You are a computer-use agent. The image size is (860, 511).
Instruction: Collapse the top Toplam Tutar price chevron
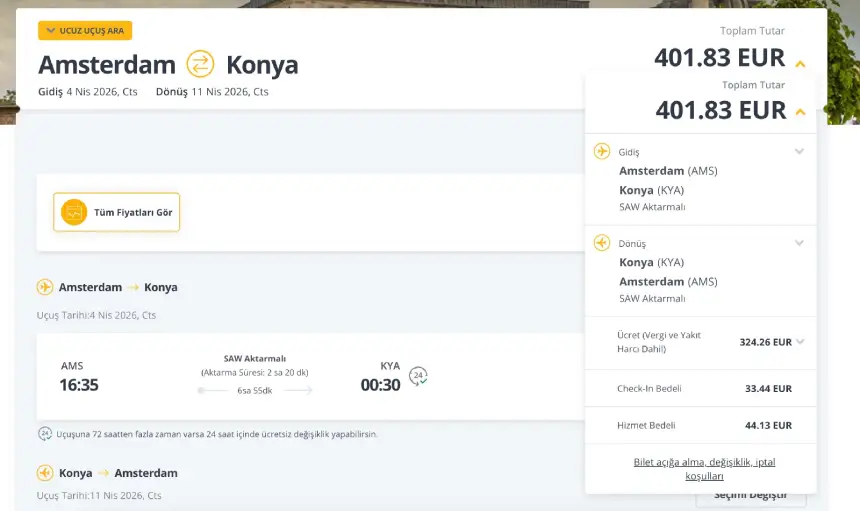click(800, 64)
